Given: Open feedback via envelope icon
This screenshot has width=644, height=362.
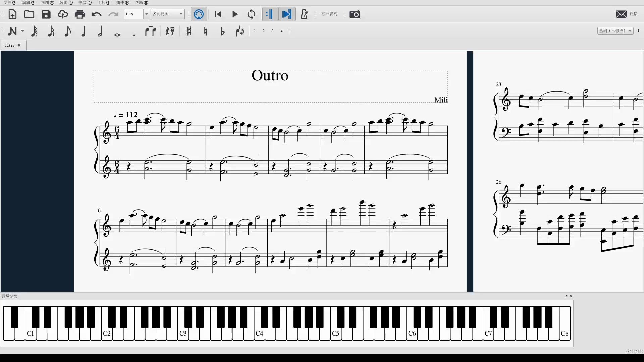Looking at the screenshot, I should click(621, 14).
